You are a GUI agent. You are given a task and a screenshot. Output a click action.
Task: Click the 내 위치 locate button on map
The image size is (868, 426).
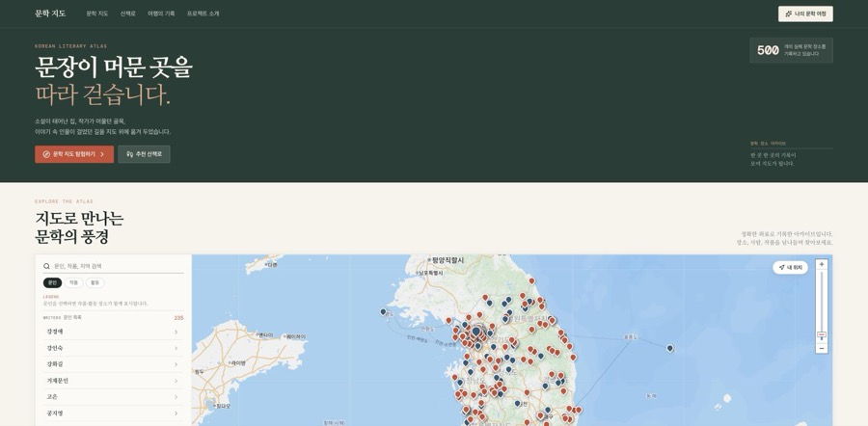[x=791, y=267]
